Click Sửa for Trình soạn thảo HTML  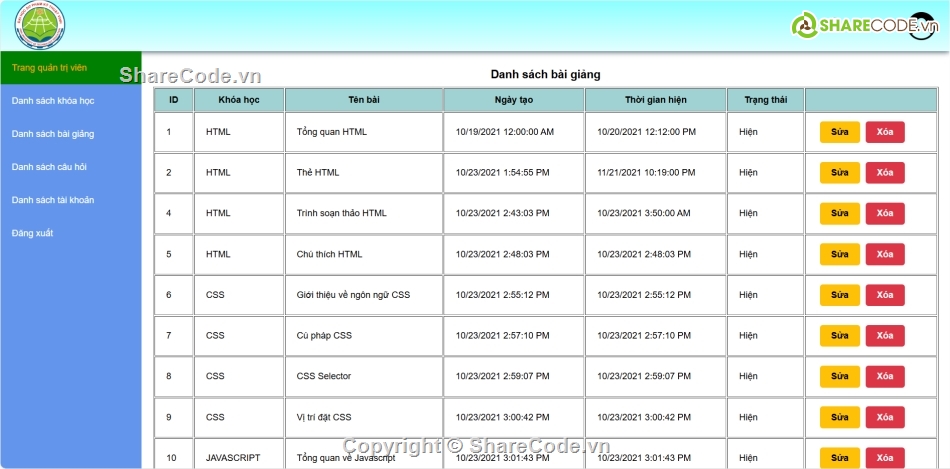click(x=840, y=213)
